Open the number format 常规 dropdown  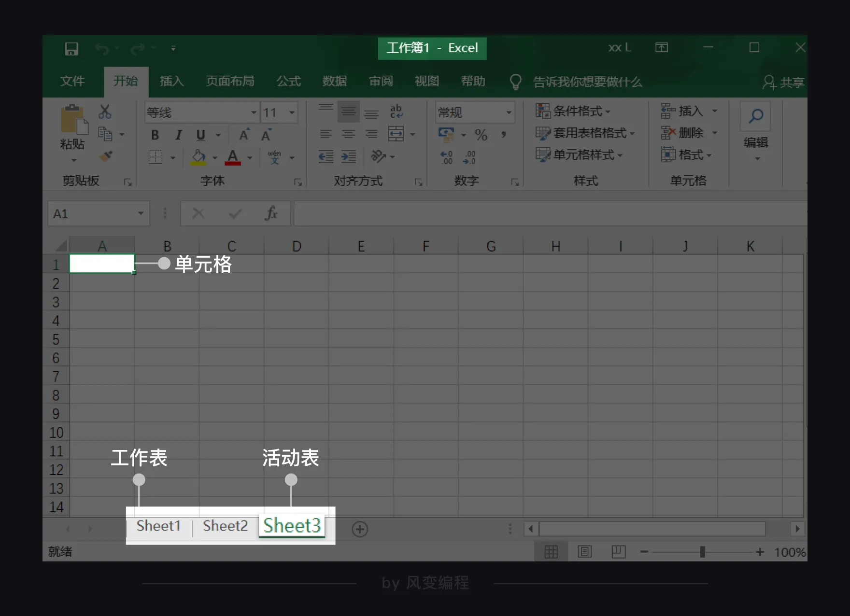509,112
